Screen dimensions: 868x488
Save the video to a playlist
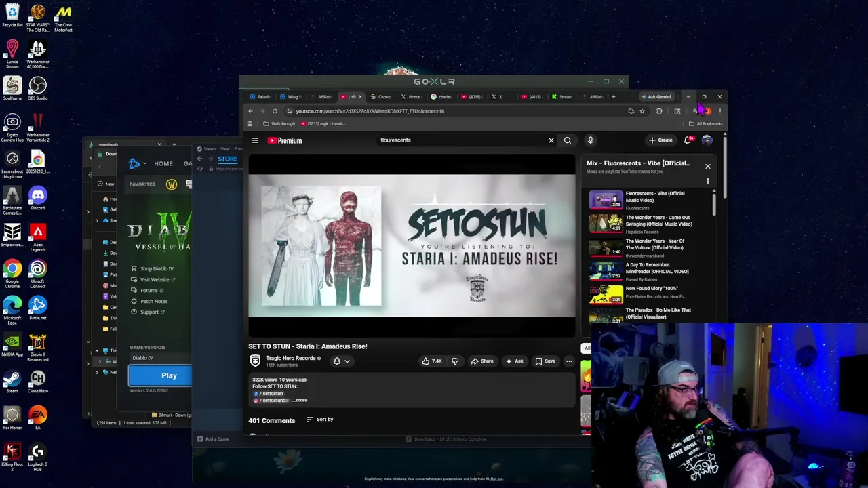[545, 361]
